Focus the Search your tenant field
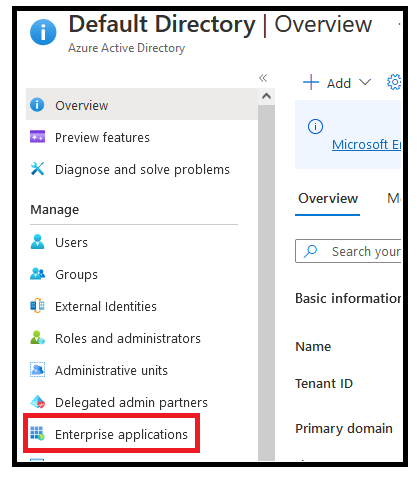418x483 pixels. coord(348,251)
